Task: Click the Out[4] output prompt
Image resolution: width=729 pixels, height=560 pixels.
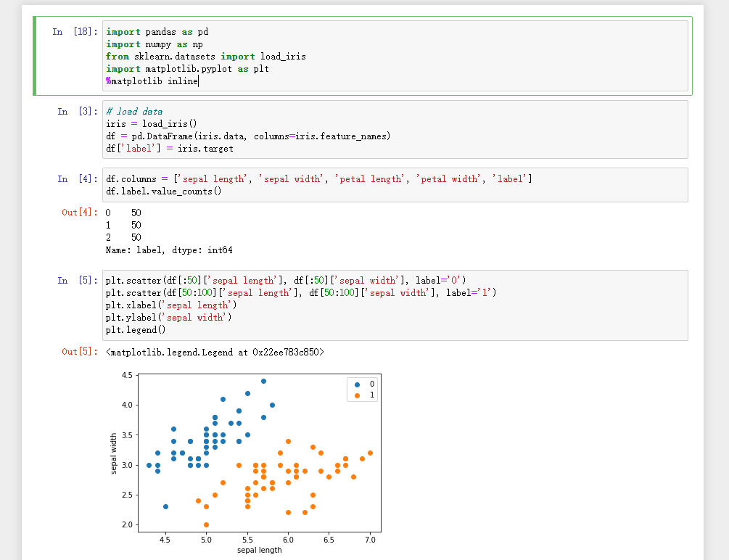Action: click(x=79, y=213)
